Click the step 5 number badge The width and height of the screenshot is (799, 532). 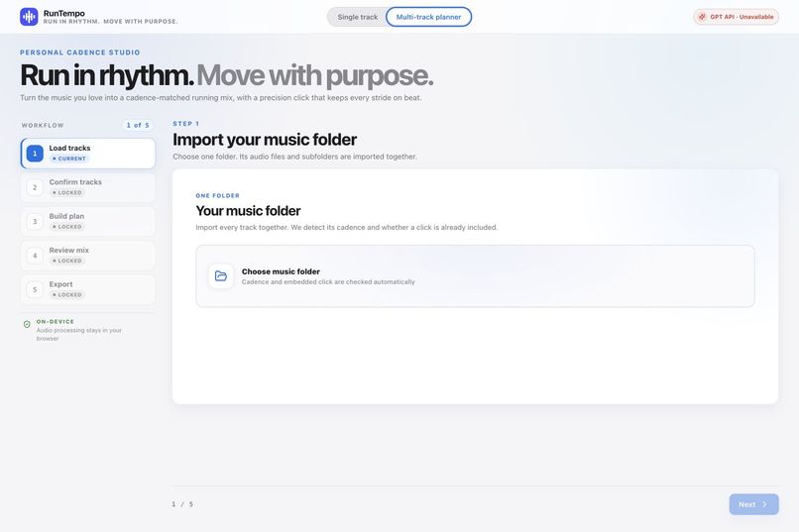point(35,289)
